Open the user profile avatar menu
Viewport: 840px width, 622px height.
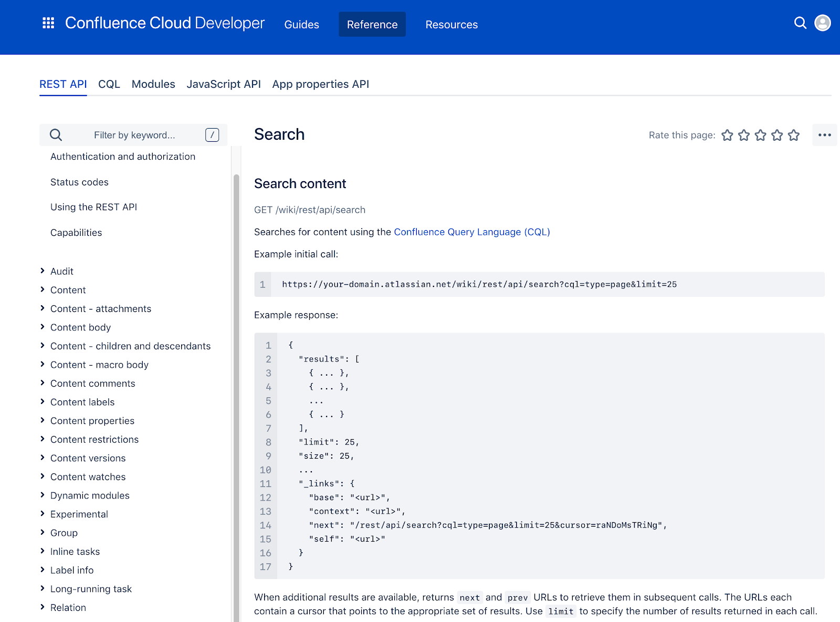[x=822, y=23]
